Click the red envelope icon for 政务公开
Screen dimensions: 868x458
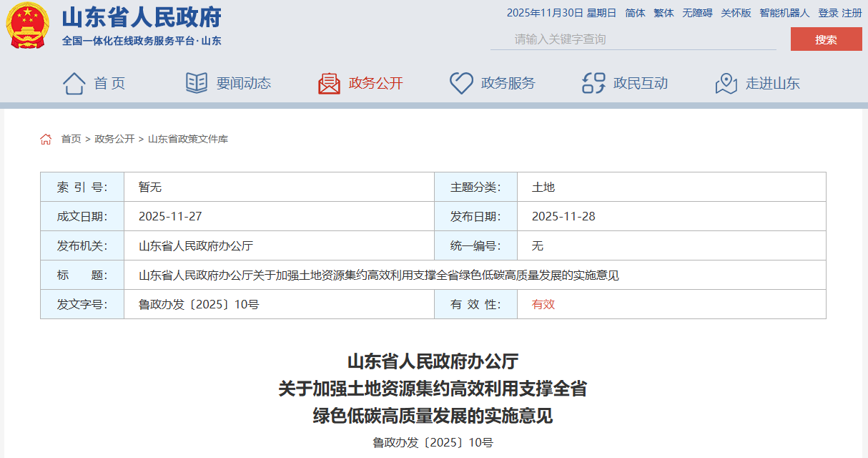[x=329, y=83]
